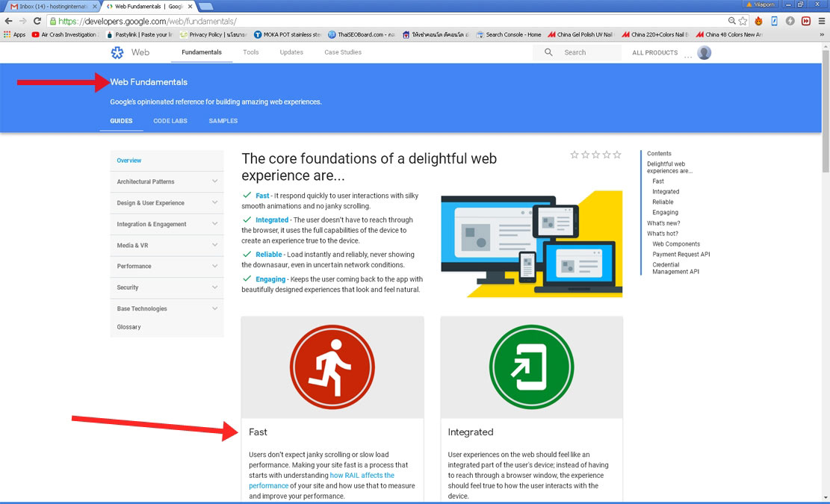Click the red Fast runner icon
This screenshot has height=504, width=830.
[x=332, y=367]
